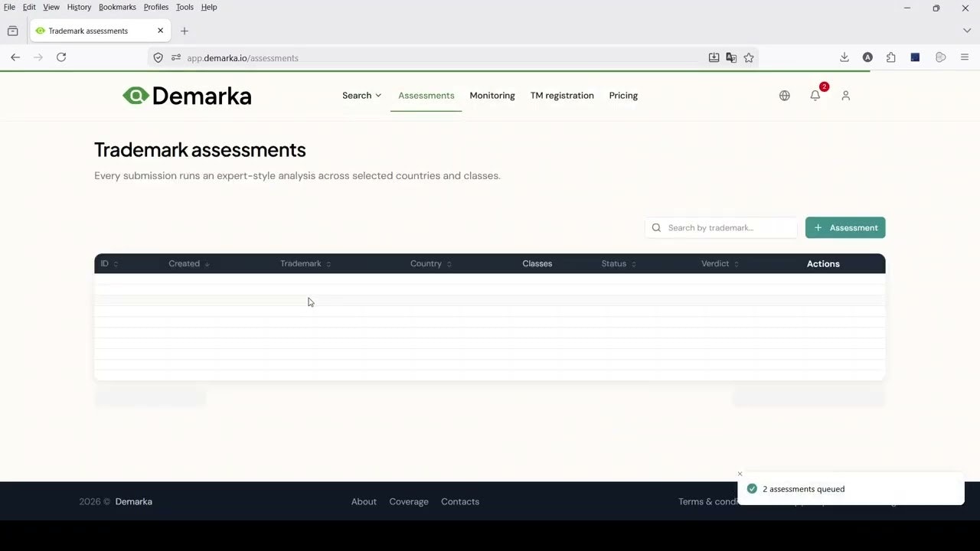Bookmark this page via the star icon
The width and height of the screenshot is (980, 551).
tap(749, 57)
